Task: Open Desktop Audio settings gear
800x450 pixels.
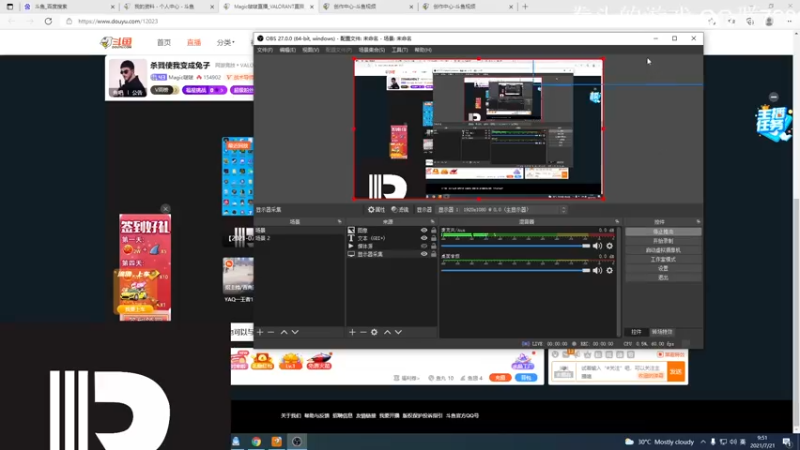Action: coord(609,270)
